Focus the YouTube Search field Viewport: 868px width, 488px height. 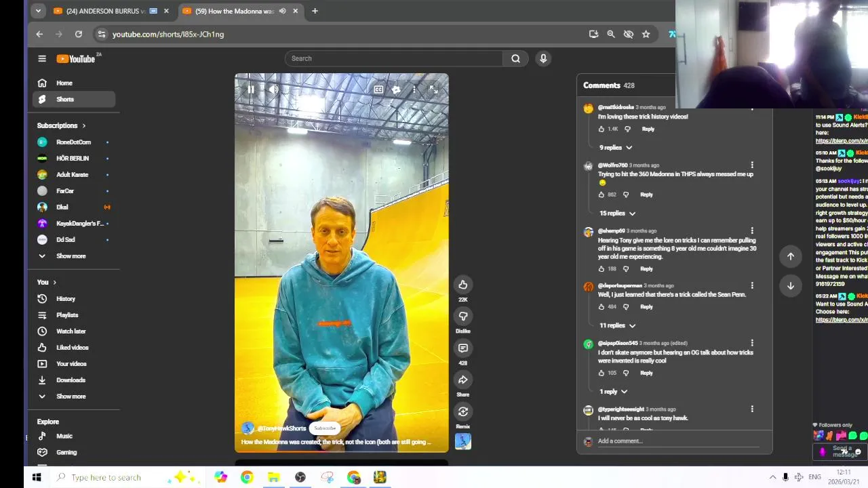coord(394,58)
